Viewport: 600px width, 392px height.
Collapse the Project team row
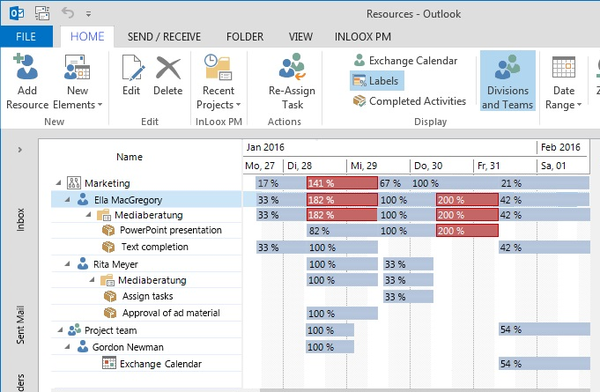60,330
